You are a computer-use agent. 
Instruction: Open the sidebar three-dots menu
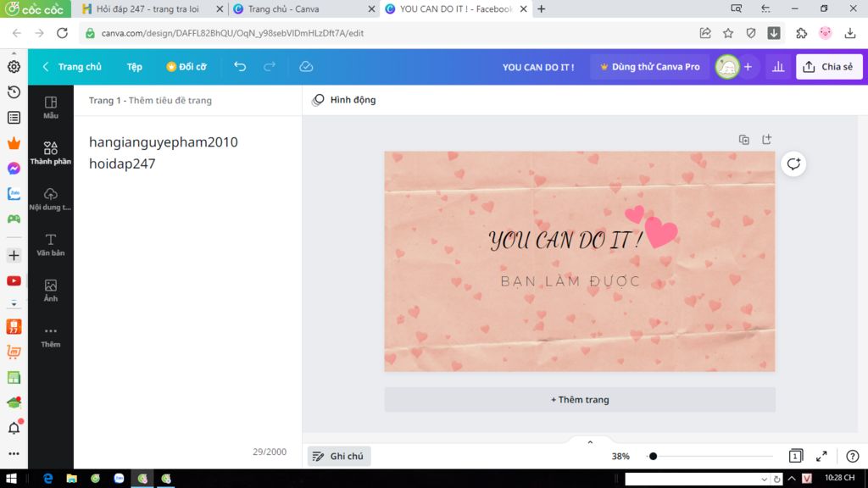(14, 454)
